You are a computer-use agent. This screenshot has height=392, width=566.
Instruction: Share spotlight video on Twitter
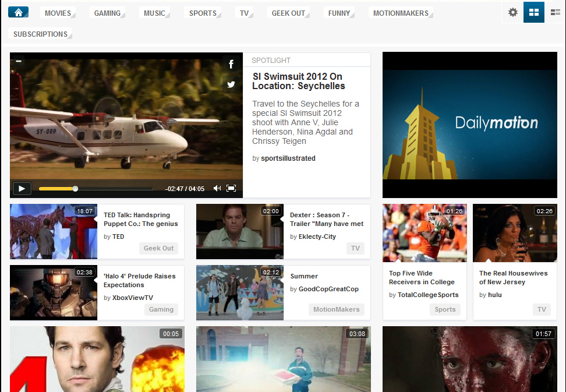point(231,84)
